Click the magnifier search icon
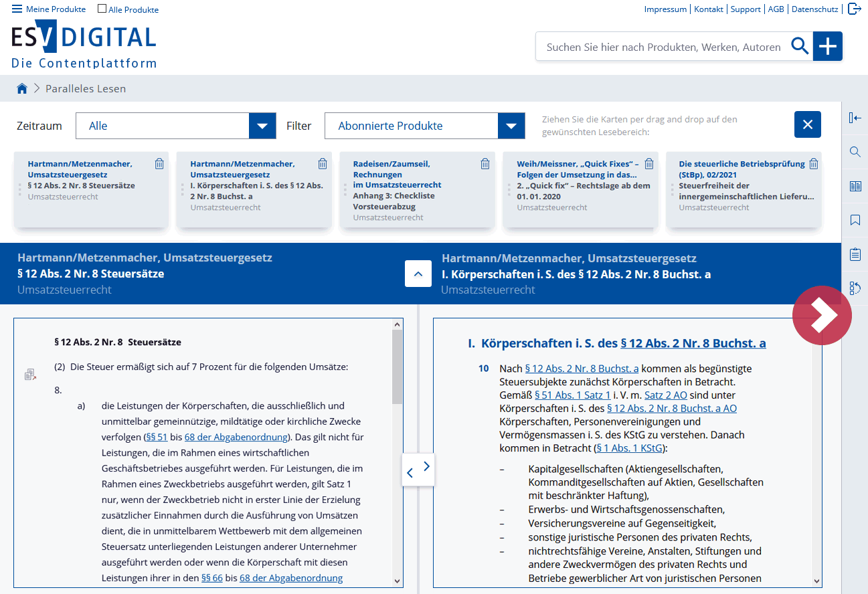This screenshot has height=594, width=868. (800, 46)
